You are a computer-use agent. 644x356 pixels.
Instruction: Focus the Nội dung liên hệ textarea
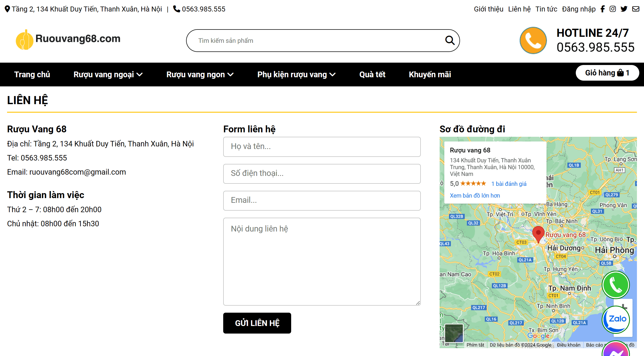(322, 262)
